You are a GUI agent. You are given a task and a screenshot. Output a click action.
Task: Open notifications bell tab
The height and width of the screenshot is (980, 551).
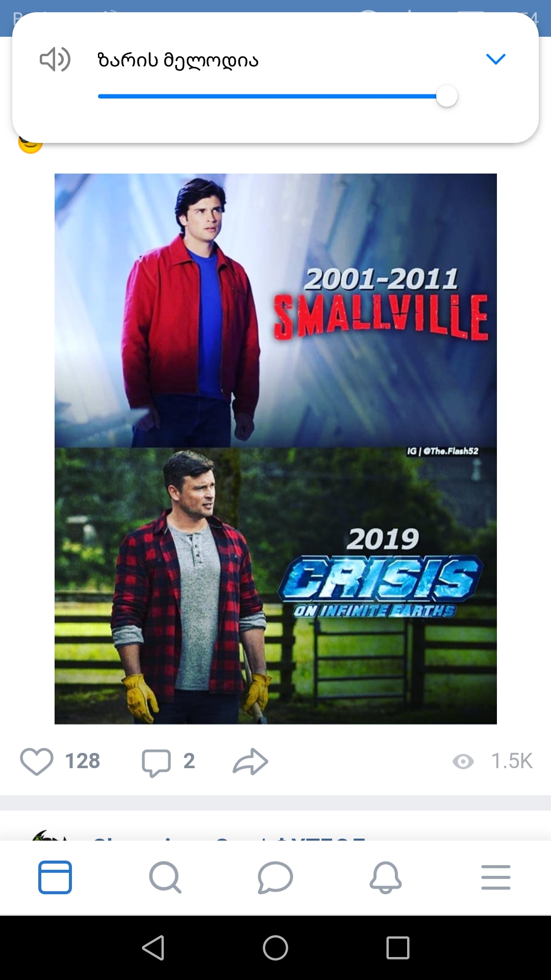point(386,877)
